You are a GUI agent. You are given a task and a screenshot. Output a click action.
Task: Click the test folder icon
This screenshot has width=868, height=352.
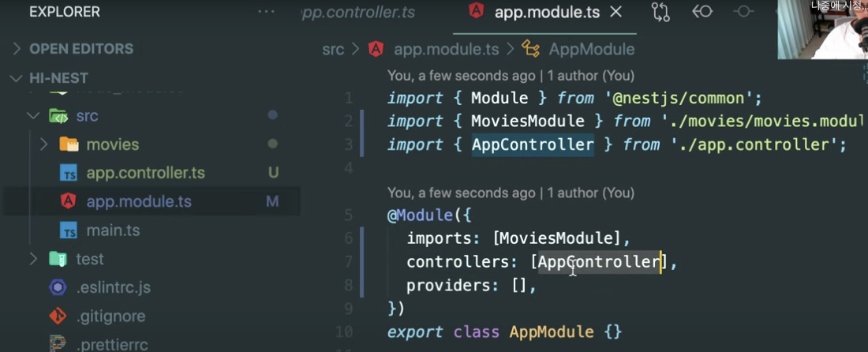click(x=58, y=259)
